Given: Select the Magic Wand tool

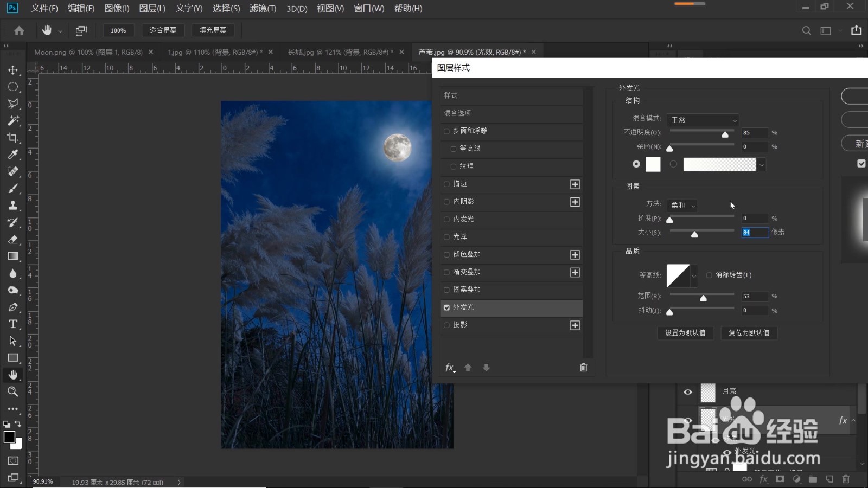Looking at the screenshot, I should click(13, 120).
